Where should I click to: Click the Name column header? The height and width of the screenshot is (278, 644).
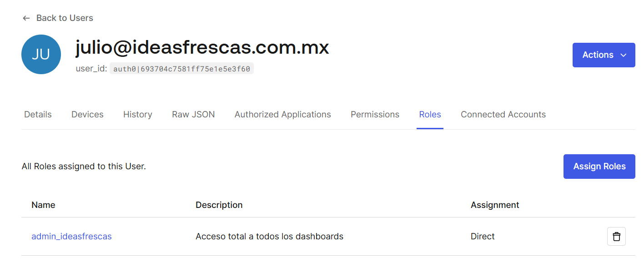pos(43,205)
